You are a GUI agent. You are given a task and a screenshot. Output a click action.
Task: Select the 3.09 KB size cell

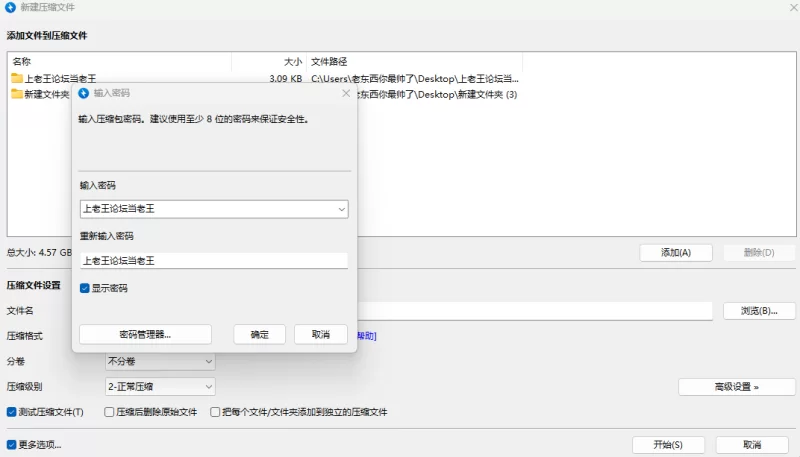[286, 79]
